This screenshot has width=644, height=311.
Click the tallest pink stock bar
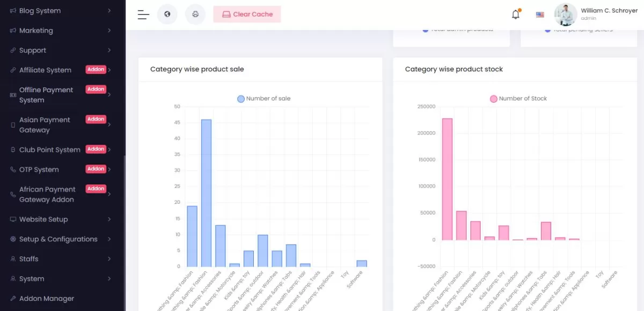(x=447, y=179)
